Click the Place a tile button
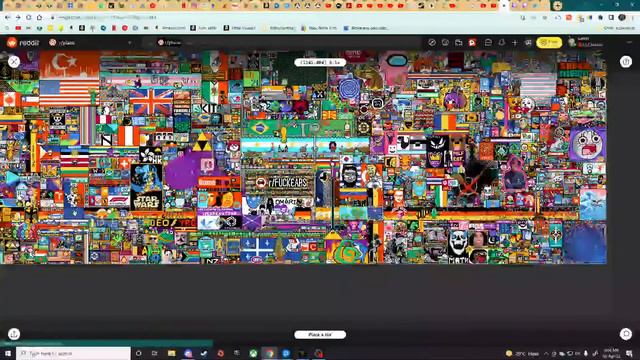The height and width of the screenshot is (360, 640). 320,335
